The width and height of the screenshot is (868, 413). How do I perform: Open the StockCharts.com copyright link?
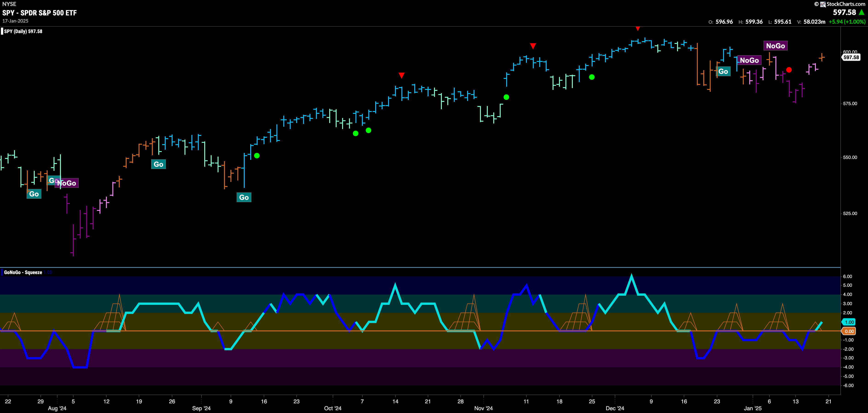[x=846, y=4]
